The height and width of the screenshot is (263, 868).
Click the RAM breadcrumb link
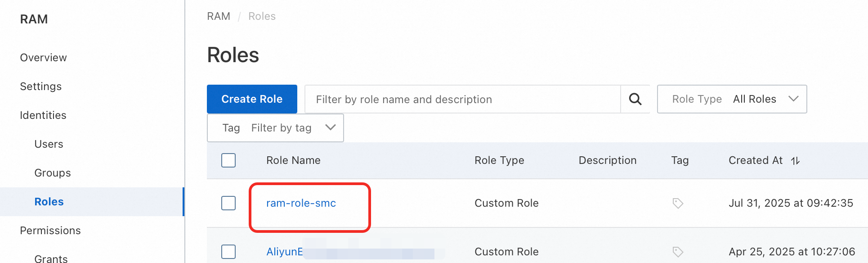218,16
